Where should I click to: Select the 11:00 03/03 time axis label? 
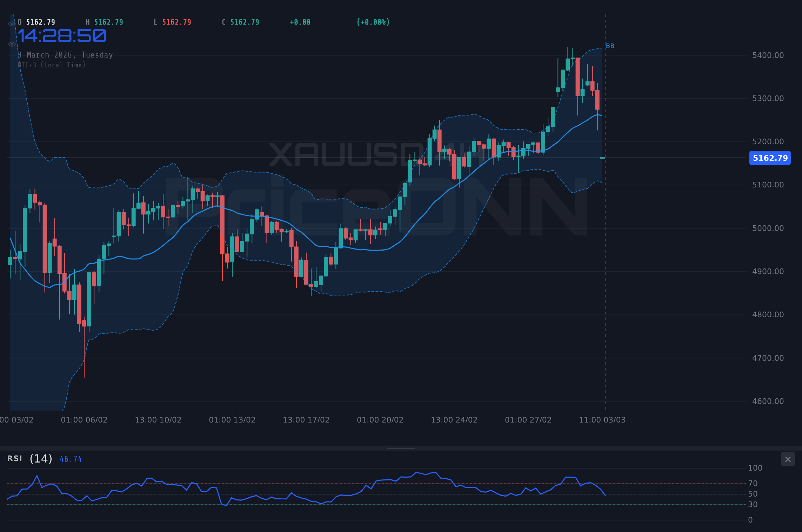(602, 419)
